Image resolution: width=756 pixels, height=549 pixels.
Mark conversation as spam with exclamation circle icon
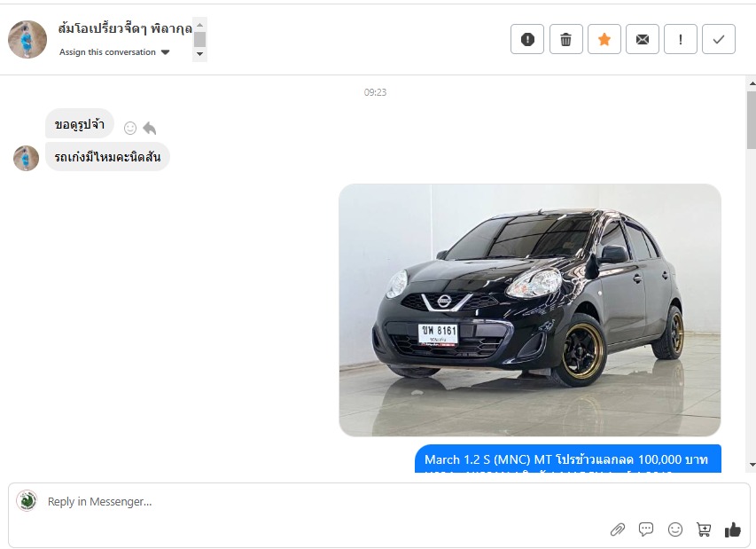(527, 39)
